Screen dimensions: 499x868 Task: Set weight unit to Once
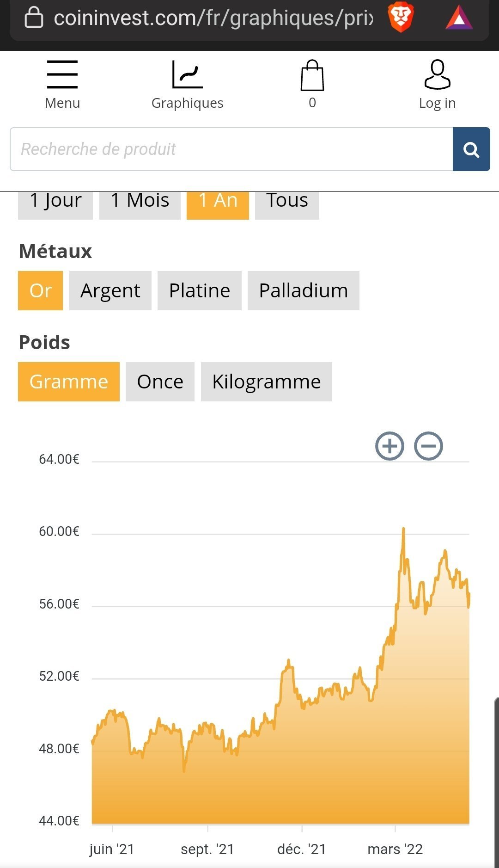pyautogui.click(x=160, y=382)
